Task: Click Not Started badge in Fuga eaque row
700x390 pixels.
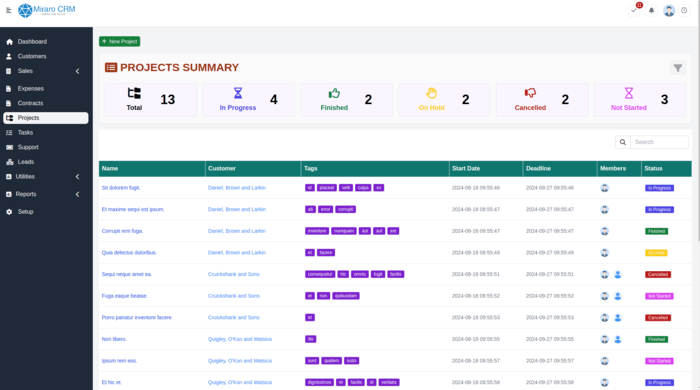Action: [x=659, y=296]
